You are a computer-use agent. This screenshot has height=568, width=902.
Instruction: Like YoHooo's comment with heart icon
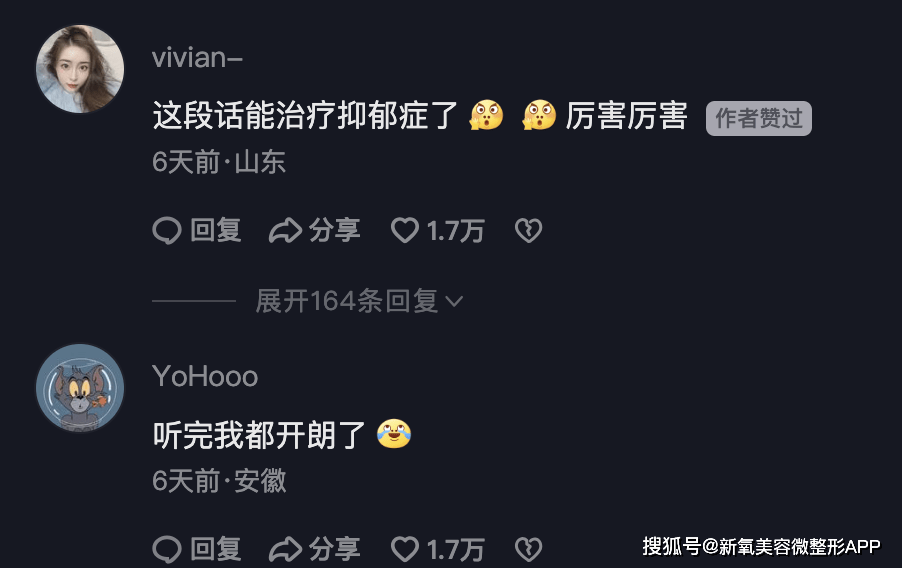coord(405,549)
